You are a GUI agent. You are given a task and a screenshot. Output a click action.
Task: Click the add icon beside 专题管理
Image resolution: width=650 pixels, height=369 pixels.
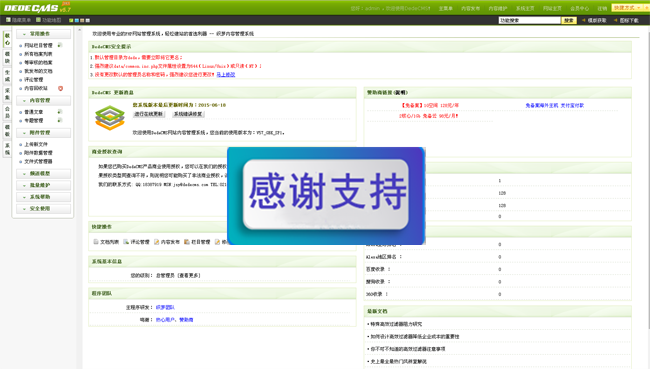(x=60, y=120)
